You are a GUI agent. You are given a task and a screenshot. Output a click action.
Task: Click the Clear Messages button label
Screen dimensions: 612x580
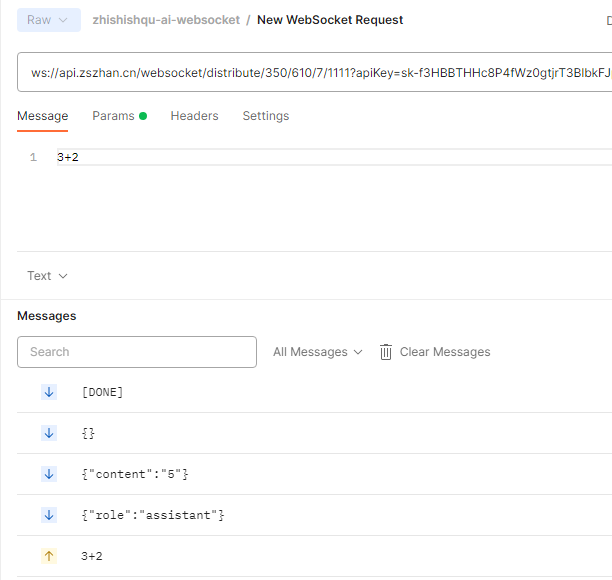(445, 352)
